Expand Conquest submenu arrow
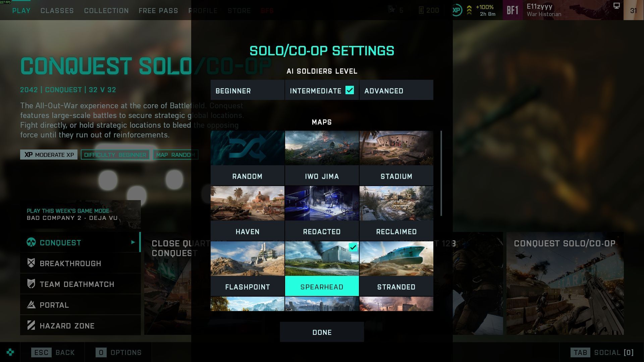Image resolution: width=644 pixels, height=362 pixels. 133,242
